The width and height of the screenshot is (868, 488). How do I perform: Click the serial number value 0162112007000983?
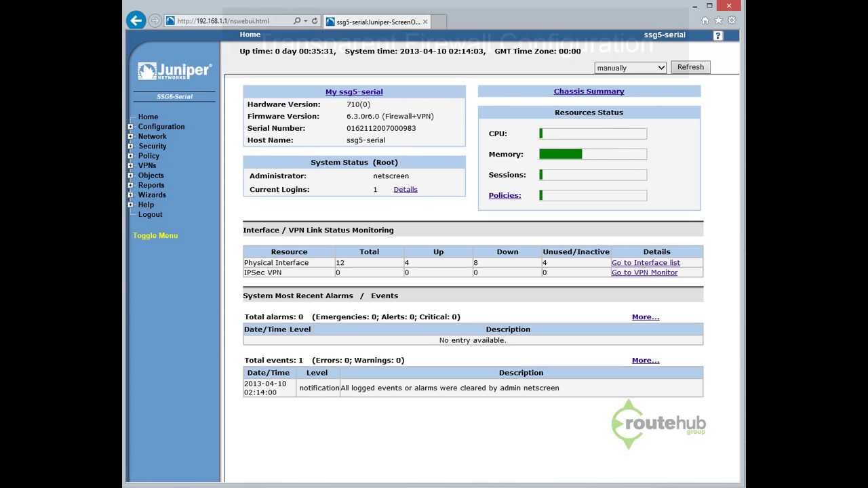click(x=381, y=128)
